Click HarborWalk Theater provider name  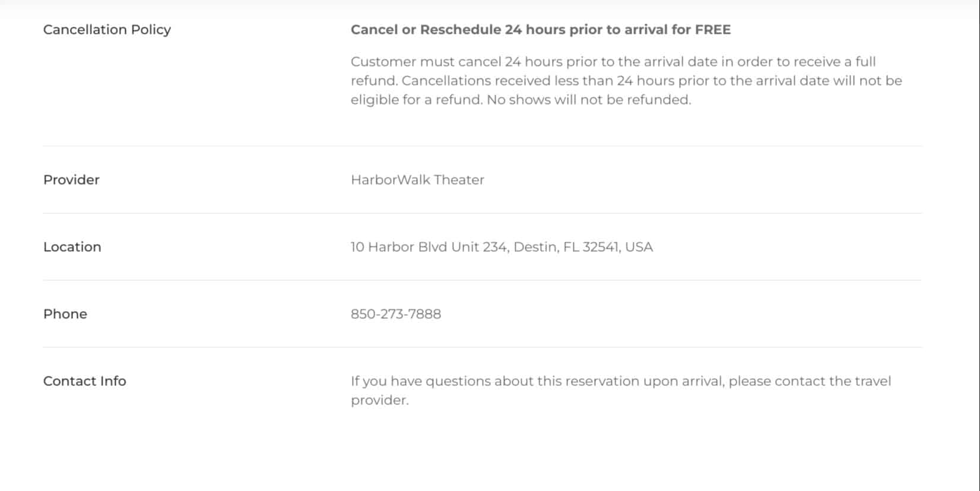pyautogui.click(x=417, y=180)
